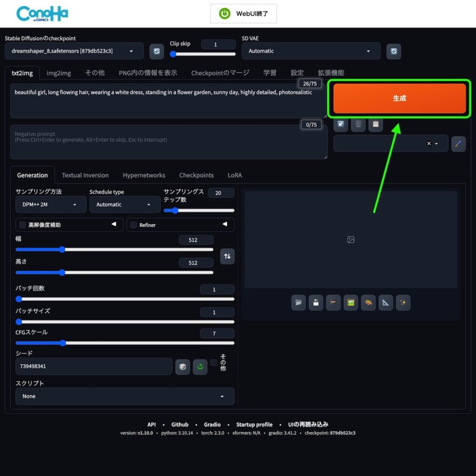Click the WebUI終了 button
Screen dimensions: 476x476
[x=244, y=13]
